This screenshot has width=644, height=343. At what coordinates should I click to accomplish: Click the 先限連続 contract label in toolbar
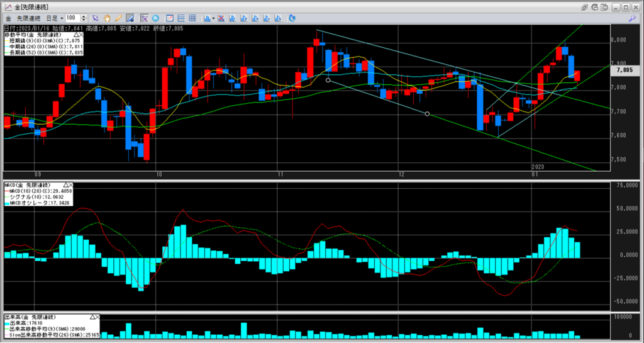(28, 18)
